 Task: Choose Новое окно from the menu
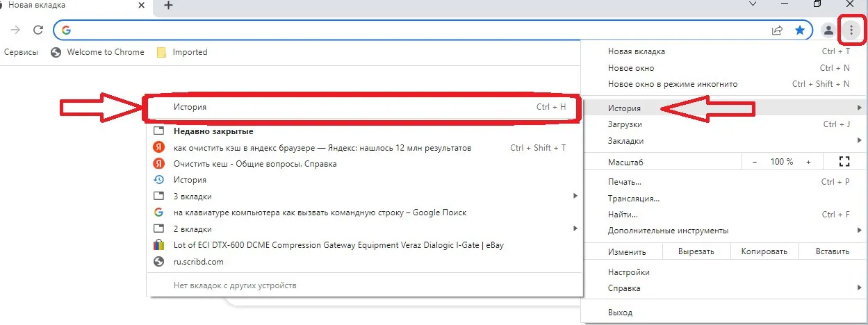pos(724,68)
